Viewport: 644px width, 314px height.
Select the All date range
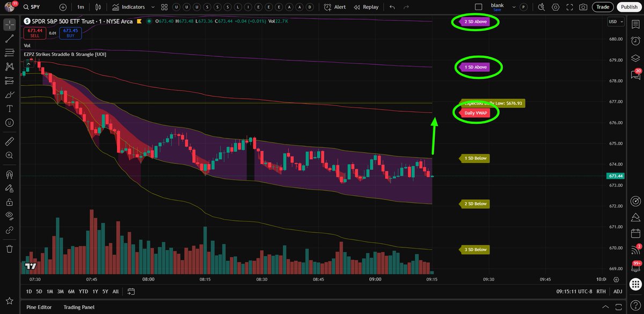[116, 291]
